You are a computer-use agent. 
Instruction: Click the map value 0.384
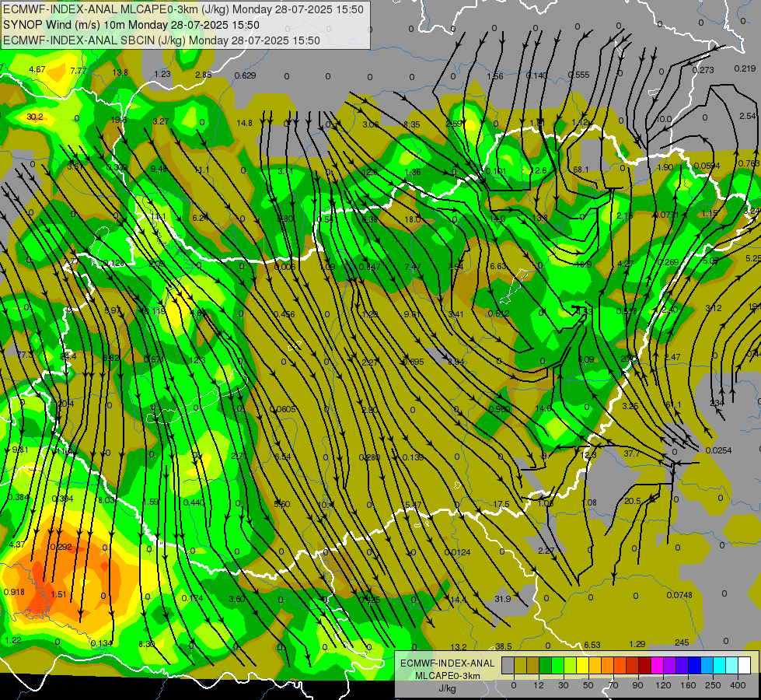(19, 497)
